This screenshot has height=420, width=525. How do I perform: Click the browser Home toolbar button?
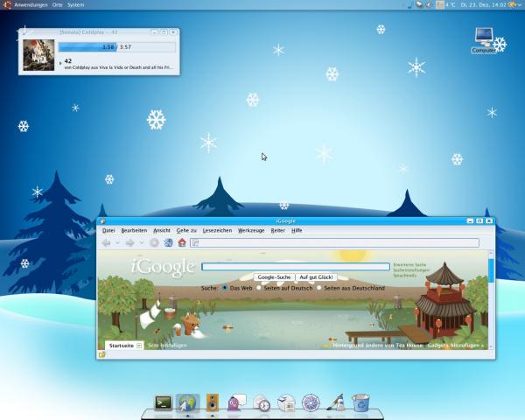pos(182,242)
